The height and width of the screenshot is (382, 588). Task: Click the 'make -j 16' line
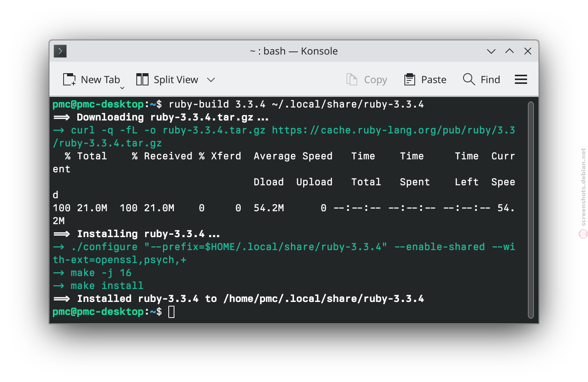point(92,273)
